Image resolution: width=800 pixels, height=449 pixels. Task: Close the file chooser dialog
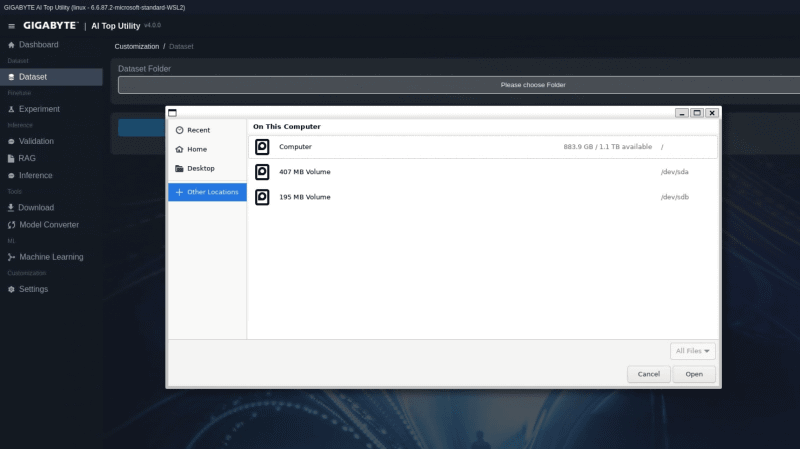712,113
